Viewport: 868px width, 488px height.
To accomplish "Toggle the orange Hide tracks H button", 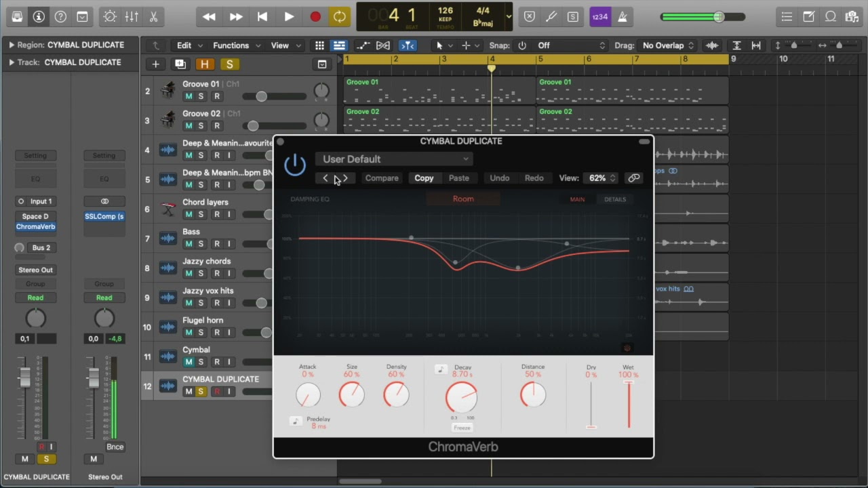I will click(205, 64).
